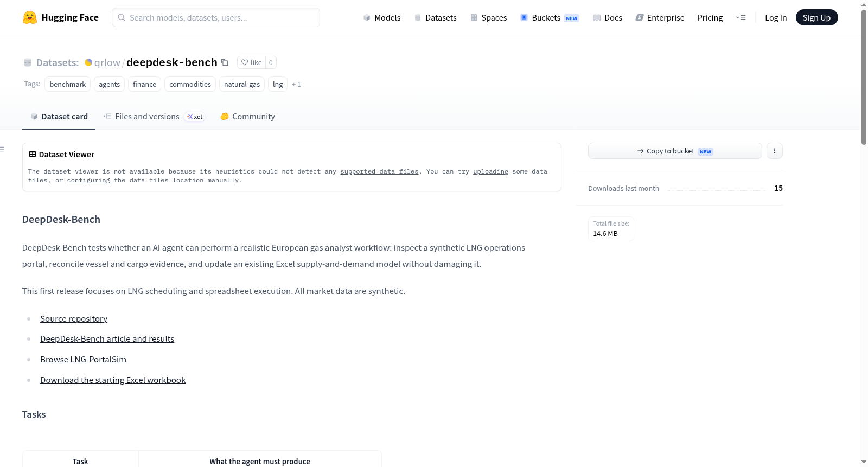Follow the uploading link in viewer notice
The width and height of the screenshot is (868, 467).
pyautogui.click(x=491, y=171)
